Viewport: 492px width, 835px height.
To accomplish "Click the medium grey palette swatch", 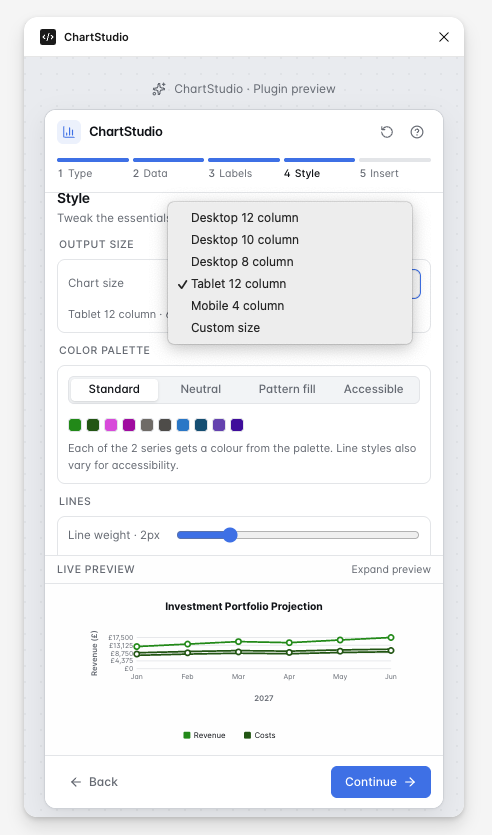I will point(147,425).
